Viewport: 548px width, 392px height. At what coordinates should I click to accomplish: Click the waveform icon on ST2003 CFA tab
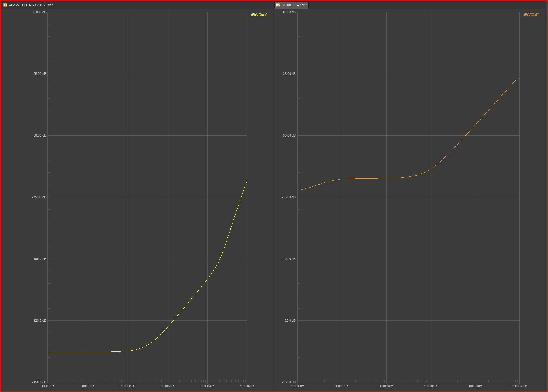pos(278,5)
